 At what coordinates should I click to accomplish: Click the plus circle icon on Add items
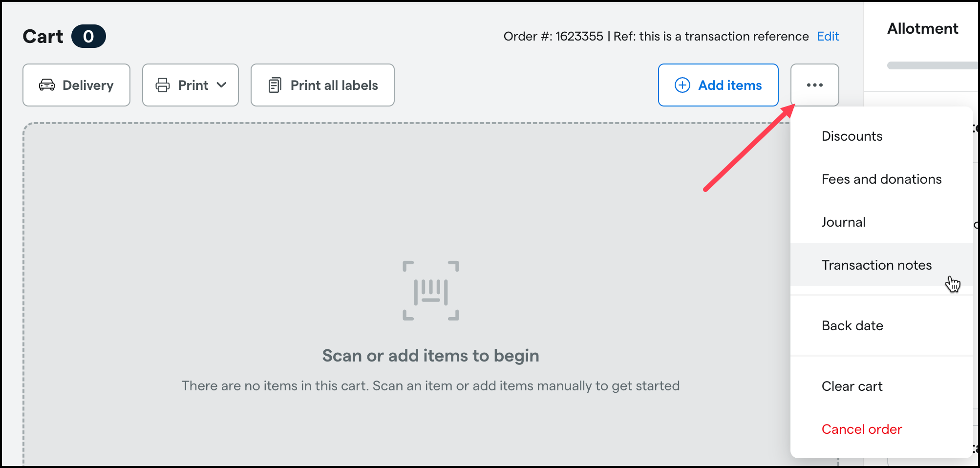(x=682, y=85)
